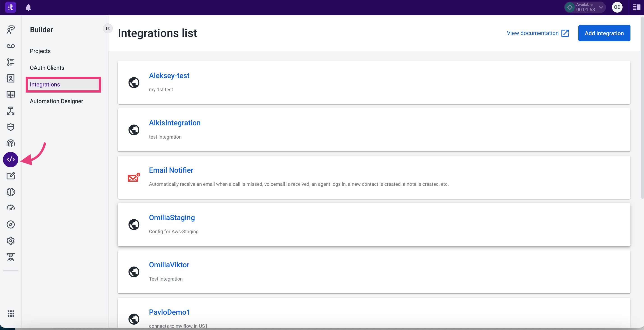Open the compass explore icon

click(11, 224)
